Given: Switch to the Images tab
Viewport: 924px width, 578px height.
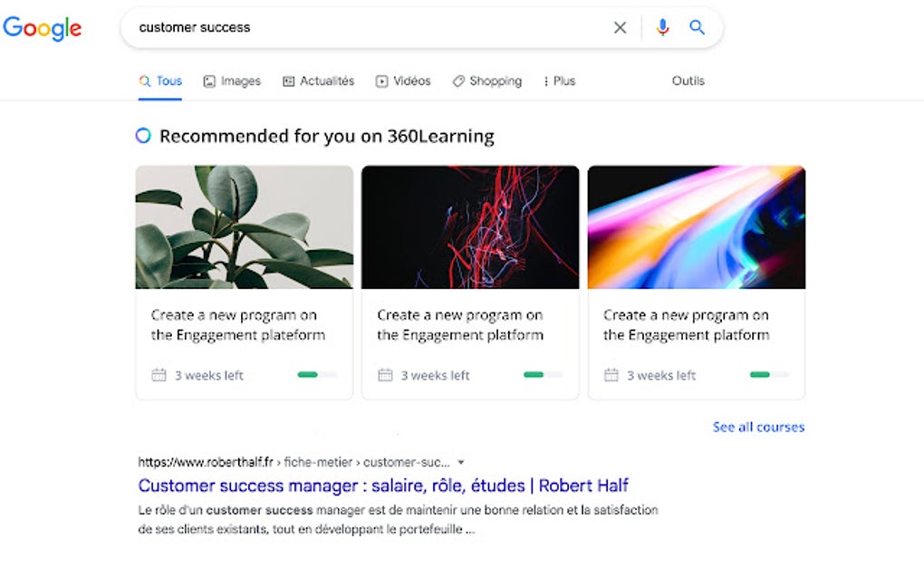Looking at the screenshot, I should (x=232, y=81).
